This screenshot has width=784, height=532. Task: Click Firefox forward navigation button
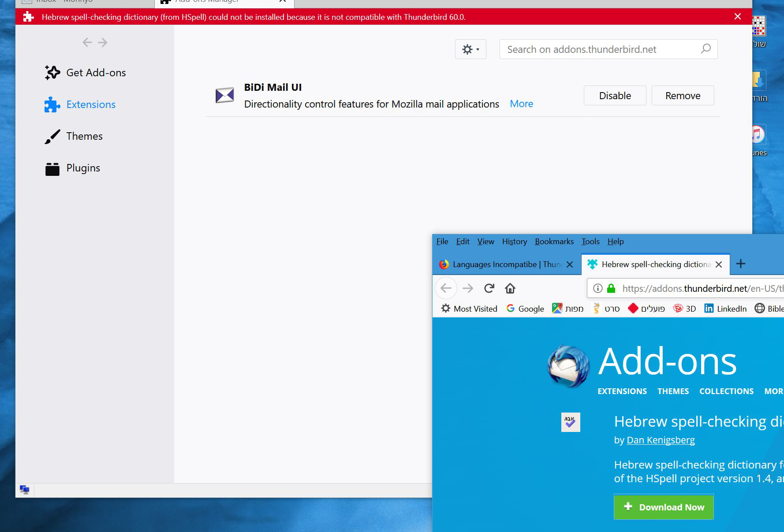point(468,288)
